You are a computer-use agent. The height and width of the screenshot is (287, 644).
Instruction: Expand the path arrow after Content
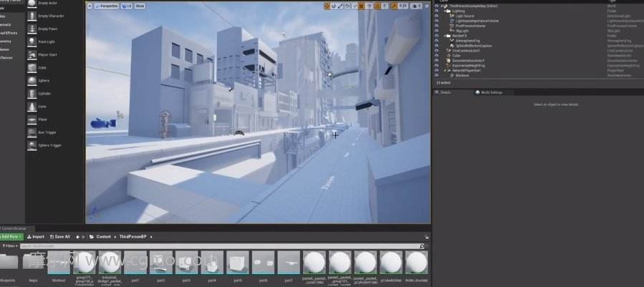pos(115,237)
